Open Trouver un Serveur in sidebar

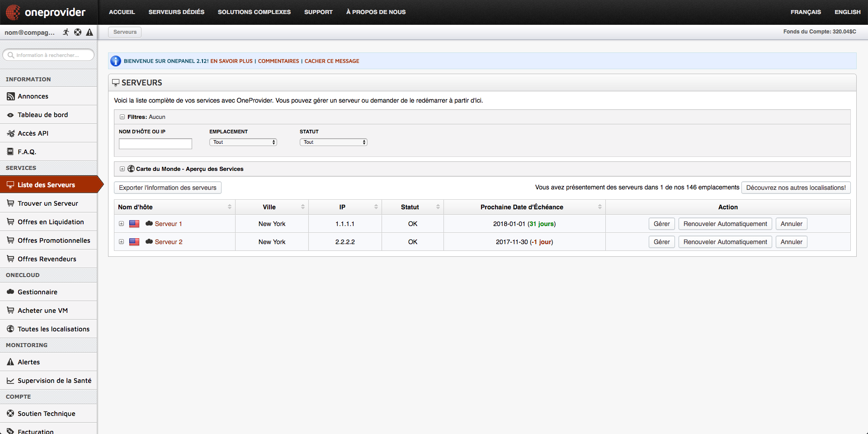[x=47, y=203]
